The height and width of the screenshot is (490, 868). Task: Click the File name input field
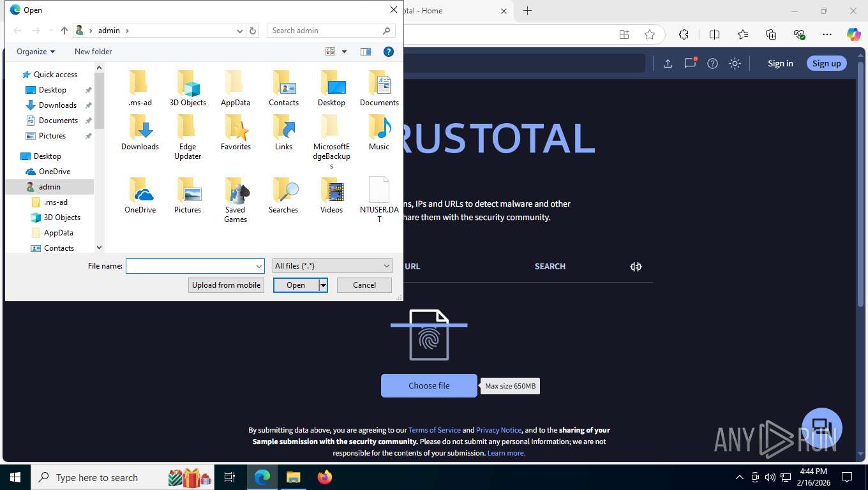coord(195,266)
